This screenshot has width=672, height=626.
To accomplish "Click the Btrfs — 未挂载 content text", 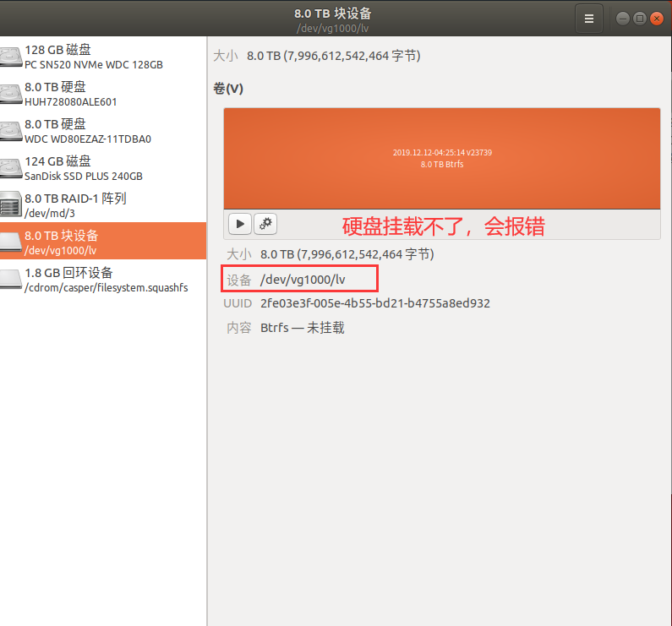I will pyautogui.click(x=302, y=328).
